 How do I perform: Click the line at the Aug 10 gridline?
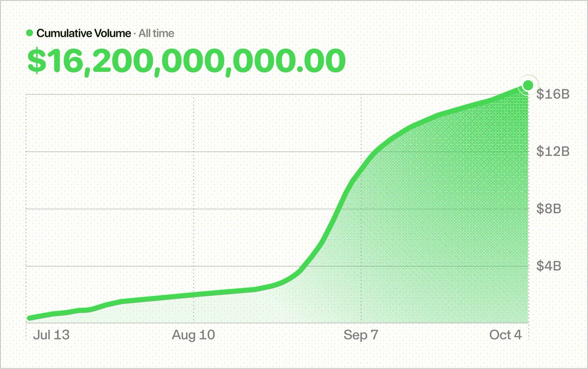pos(194,295)
